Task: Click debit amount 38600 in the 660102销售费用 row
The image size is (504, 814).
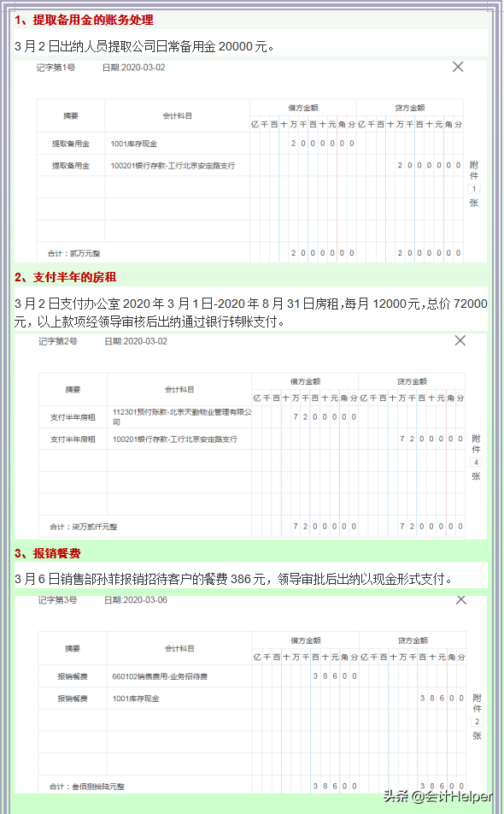Action: pyautogui.click(x=335, y=675)
